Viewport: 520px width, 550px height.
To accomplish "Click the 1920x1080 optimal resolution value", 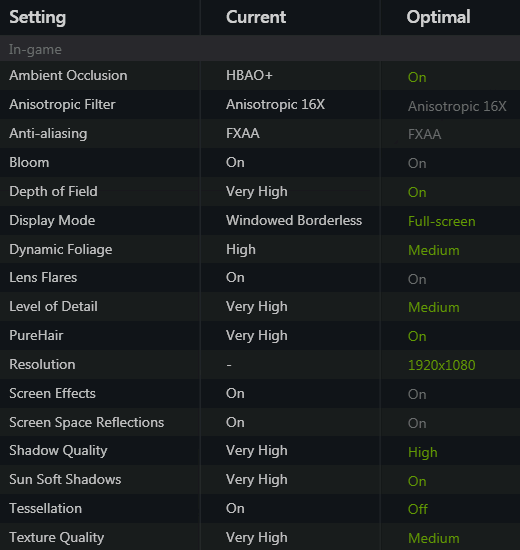I will tap(441, 365).
